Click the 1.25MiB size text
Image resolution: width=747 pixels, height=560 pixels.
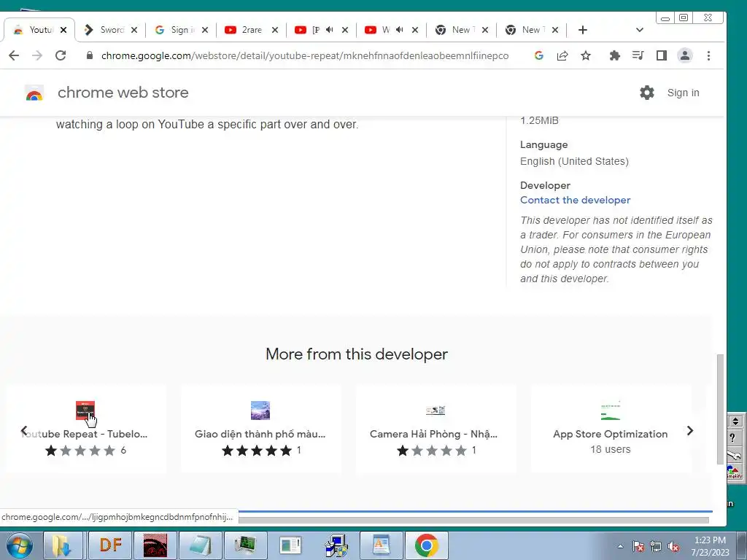(x=539, y=120)
